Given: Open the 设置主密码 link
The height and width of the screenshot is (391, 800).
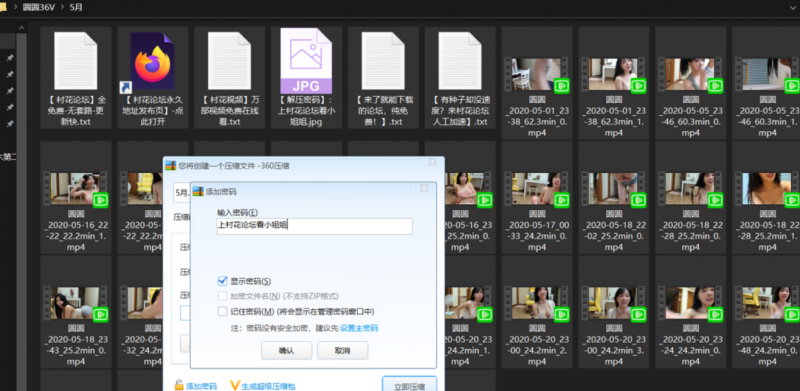Looking at the screenshot, I should pos(359,328).
